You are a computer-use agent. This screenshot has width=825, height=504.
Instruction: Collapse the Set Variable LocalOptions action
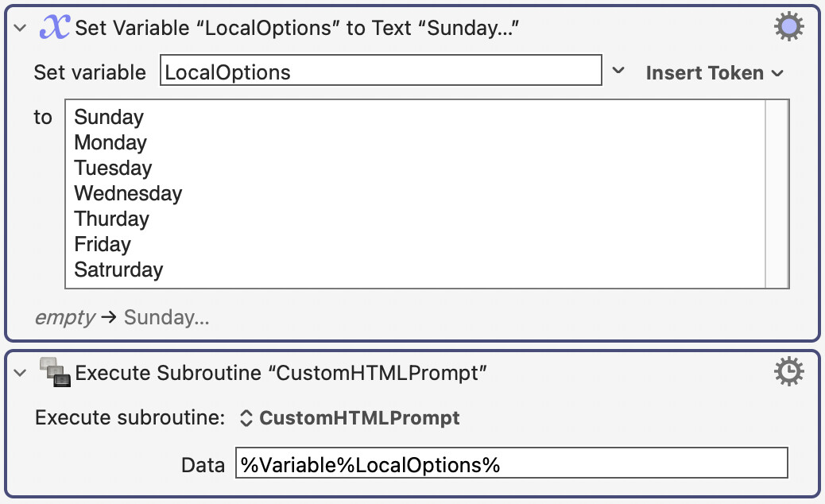tap(20, 28)
